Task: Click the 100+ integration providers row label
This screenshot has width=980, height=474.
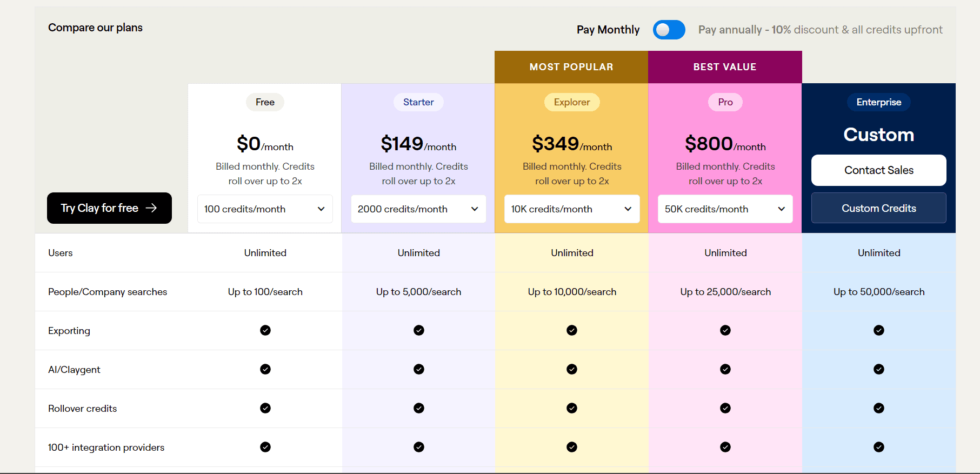Action: click(106, 448)
